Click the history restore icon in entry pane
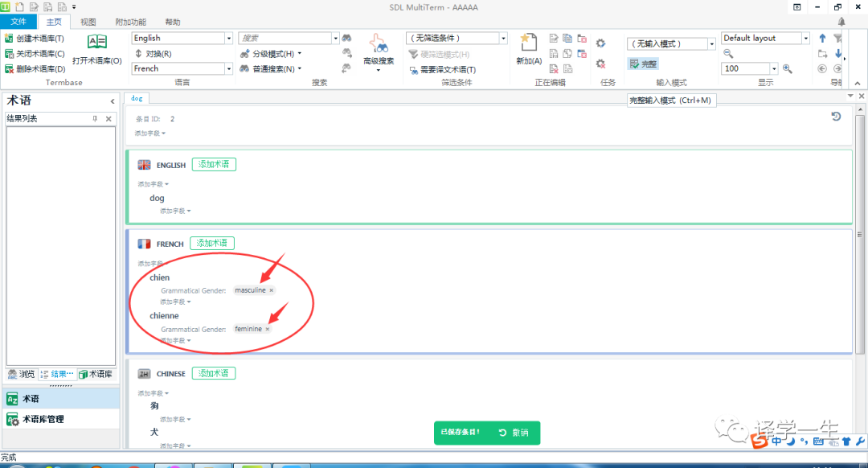 click(x=836, y=117)
